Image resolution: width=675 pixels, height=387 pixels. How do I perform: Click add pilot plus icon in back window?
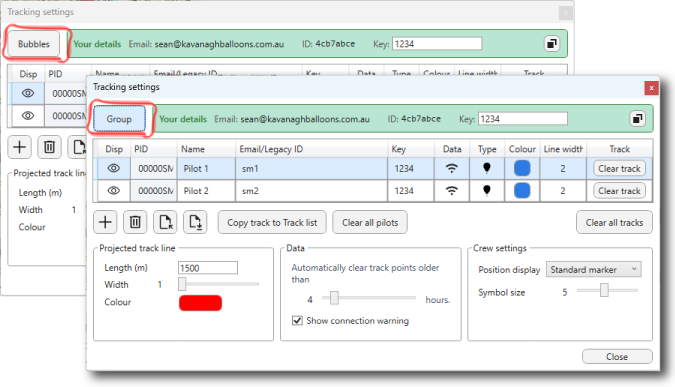coord(19,147)
